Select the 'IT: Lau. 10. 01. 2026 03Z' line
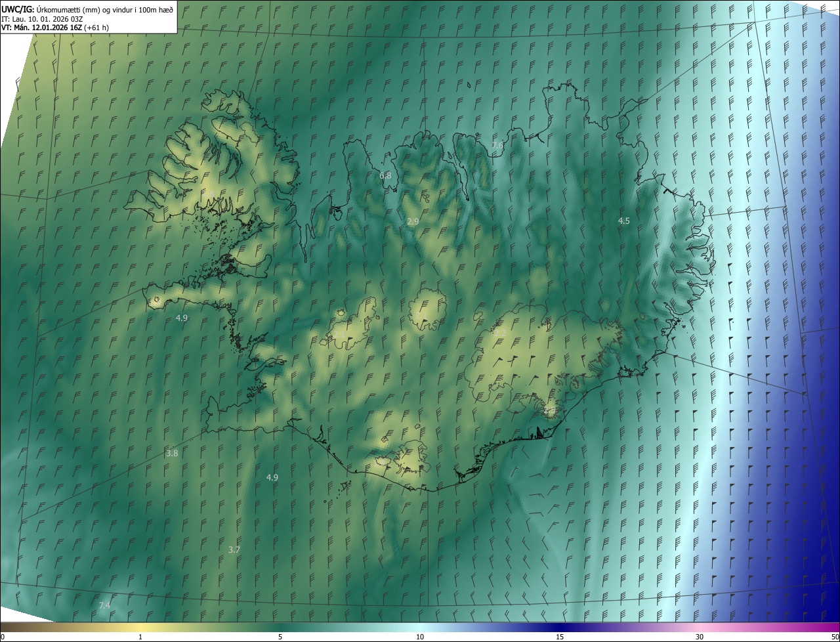This screenshot has width=840, height=642. coord(42,18)
